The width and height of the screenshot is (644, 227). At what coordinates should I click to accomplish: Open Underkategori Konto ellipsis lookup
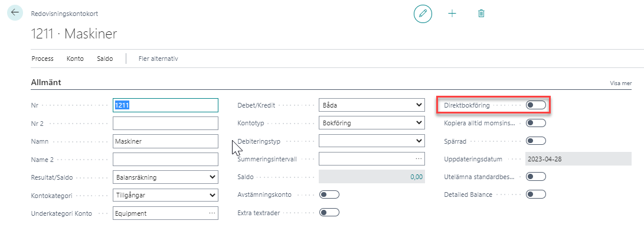tap(212, 213)
